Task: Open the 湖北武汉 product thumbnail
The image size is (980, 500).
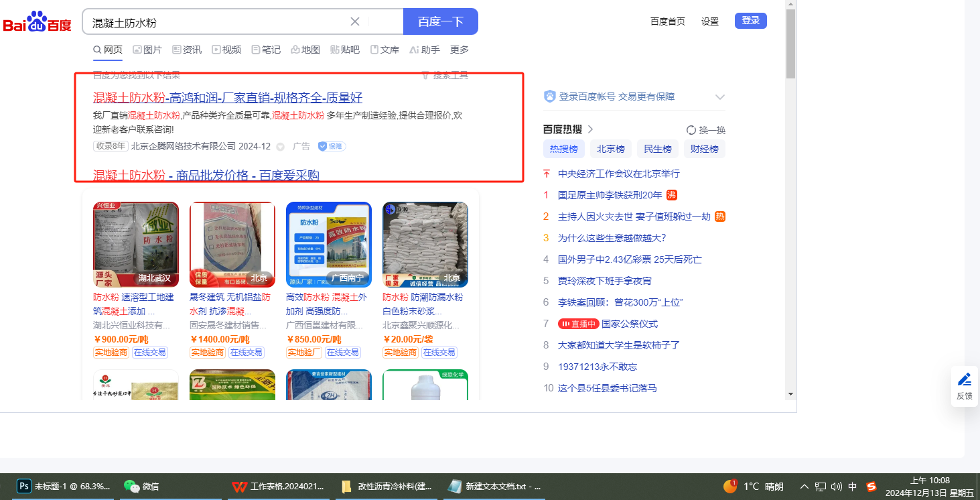Action: 136,245
